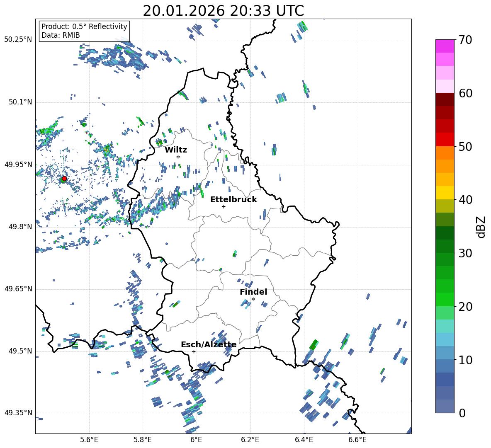Click the magenta top colorbar segment
491x448 pixels.
coord(445,46)
